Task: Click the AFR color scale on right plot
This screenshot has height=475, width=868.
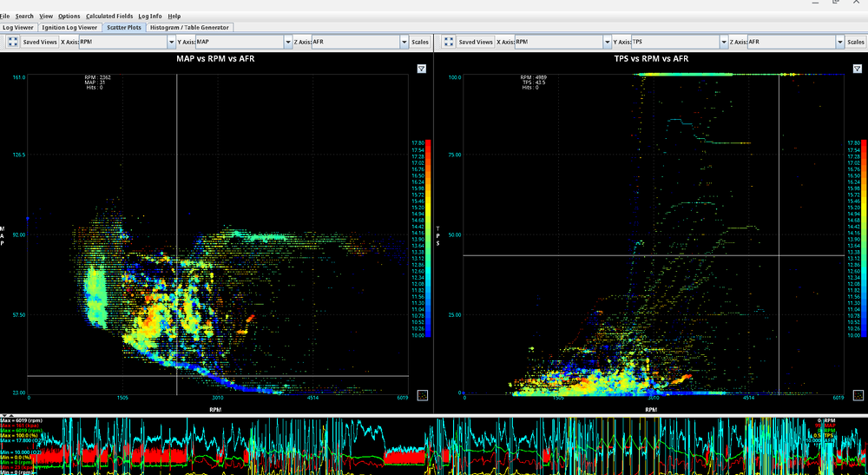Action: (x=865, y=239)
